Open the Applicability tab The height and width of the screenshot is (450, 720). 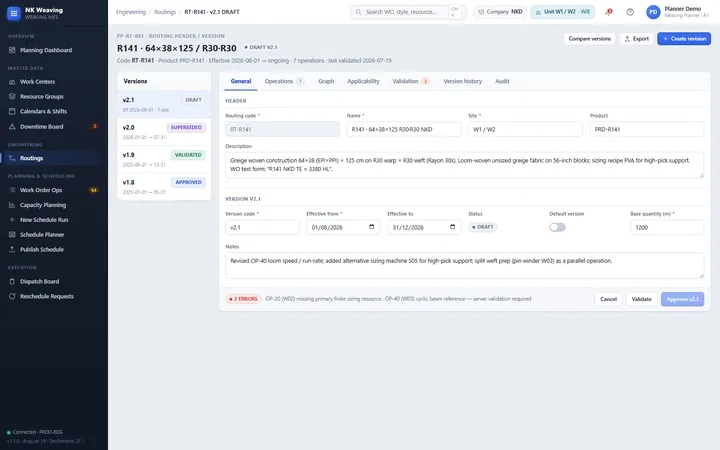point(363,81)
